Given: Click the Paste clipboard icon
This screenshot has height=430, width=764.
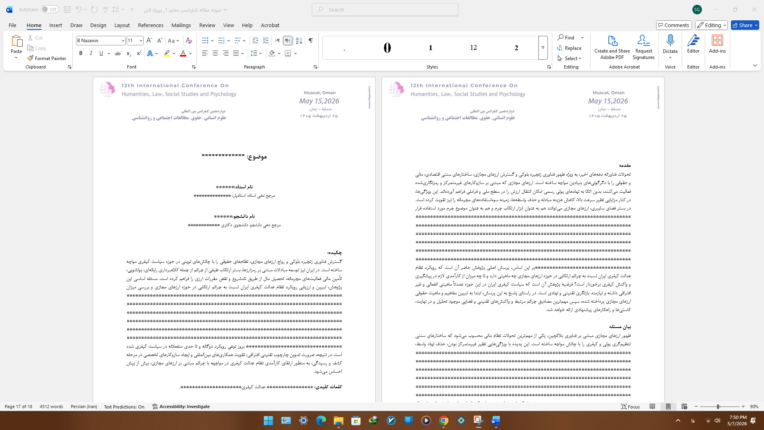Looking at the screenshot, I should click(17, 42).
